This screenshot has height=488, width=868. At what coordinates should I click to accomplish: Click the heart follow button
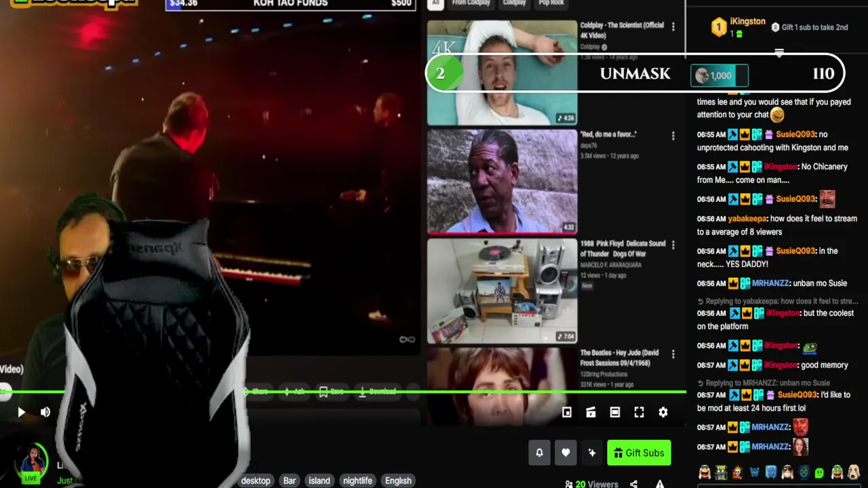point(566,453)
